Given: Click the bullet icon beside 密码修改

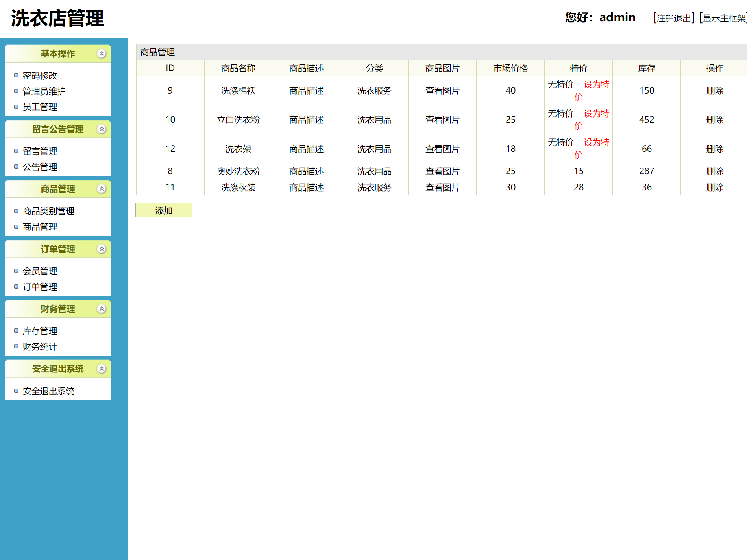Looking at the screenshot, I should click(x=16, y=75).
